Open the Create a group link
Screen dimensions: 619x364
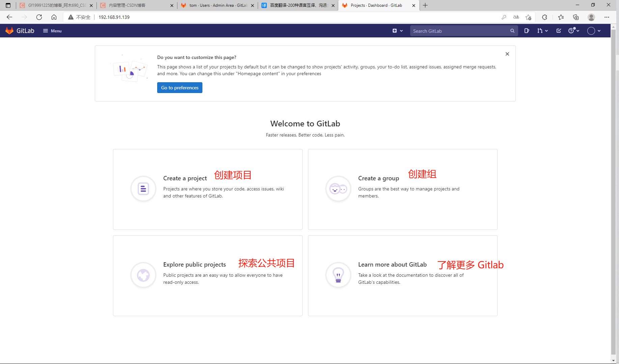coord(378,178)
